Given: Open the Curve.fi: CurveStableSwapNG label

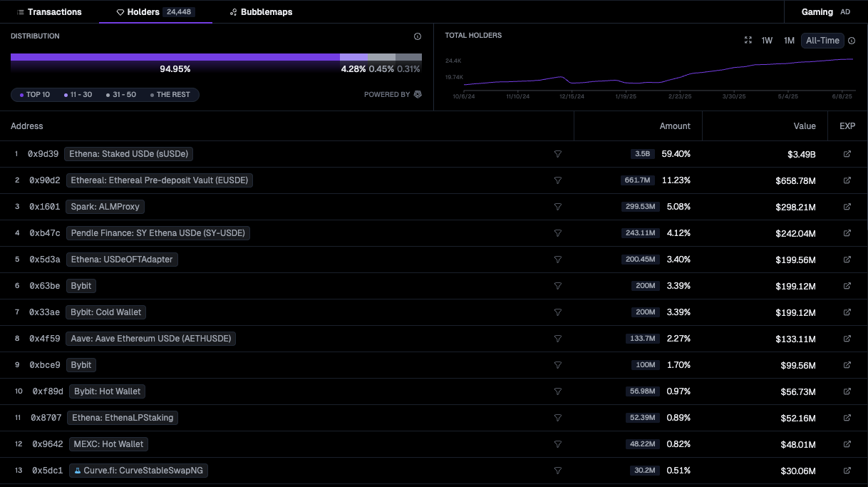Looking at the screenshot, I should pyautogui.click(x=139, y=471).
